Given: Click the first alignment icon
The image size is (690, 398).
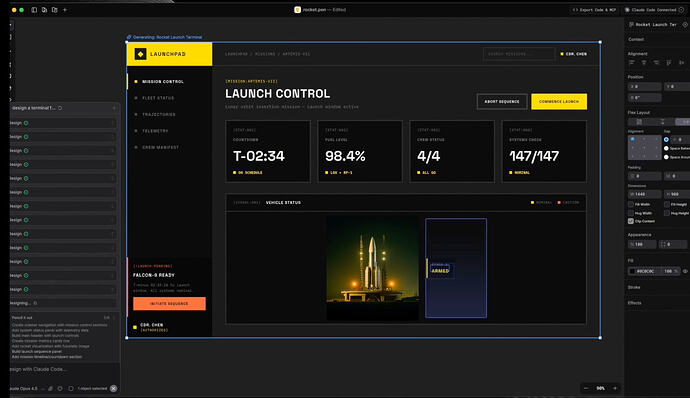Looking at the screenshot, I should tap(632, 63).
